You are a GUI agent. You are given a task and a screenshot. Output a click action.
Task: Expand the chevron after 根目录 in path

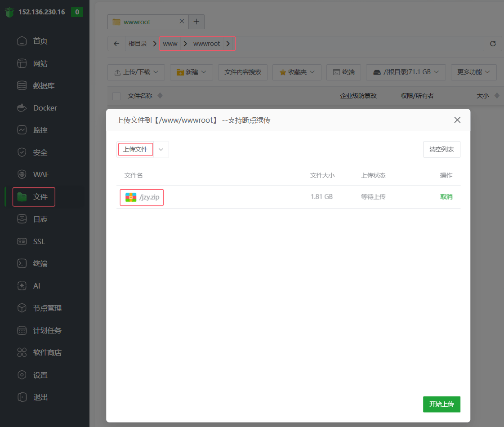click(155, 44)
